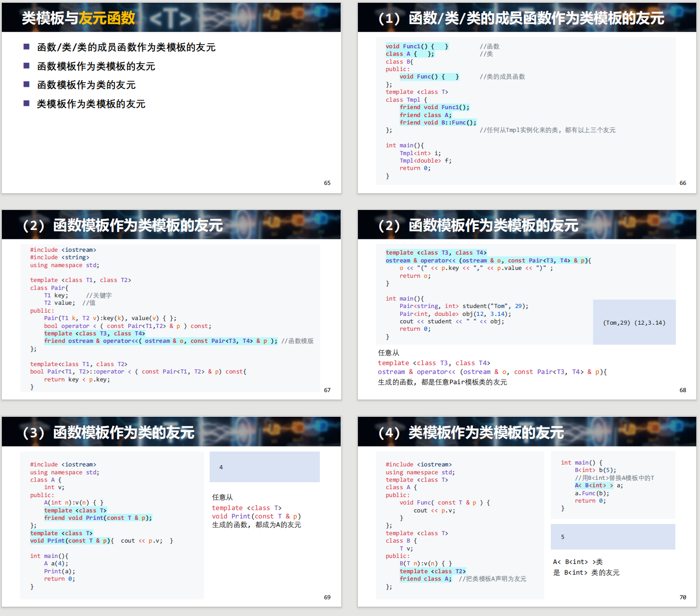Select the code line Tmpl<double> f;

[x=425, y=161]
